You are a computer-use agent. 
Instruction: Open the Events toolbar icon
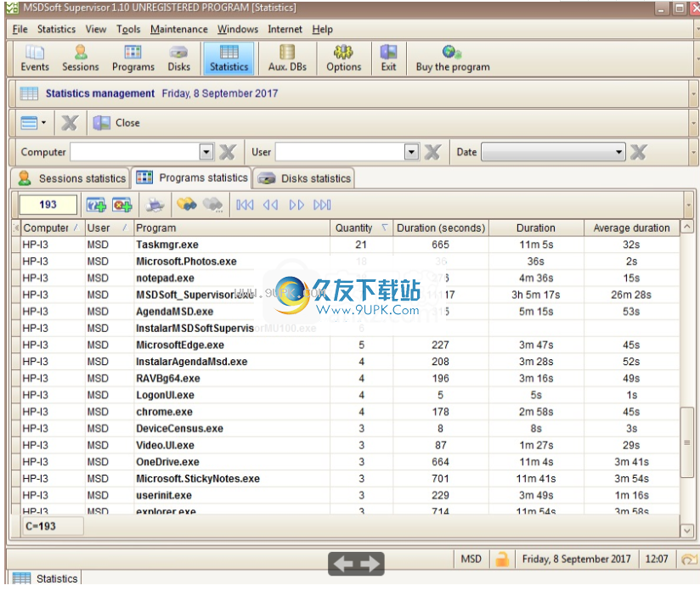34,59
